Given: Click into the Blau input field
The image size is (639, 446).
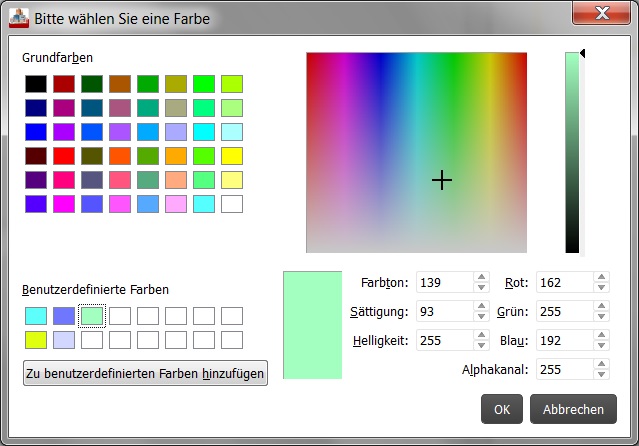Looking at the screenshot, I should tap(563, 340).
